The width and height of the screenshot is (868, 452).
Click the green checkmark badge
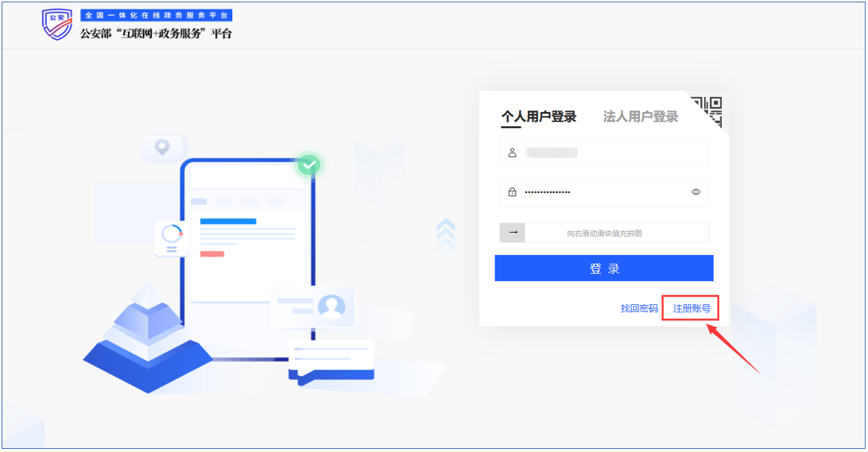click(x=309, y=165)
